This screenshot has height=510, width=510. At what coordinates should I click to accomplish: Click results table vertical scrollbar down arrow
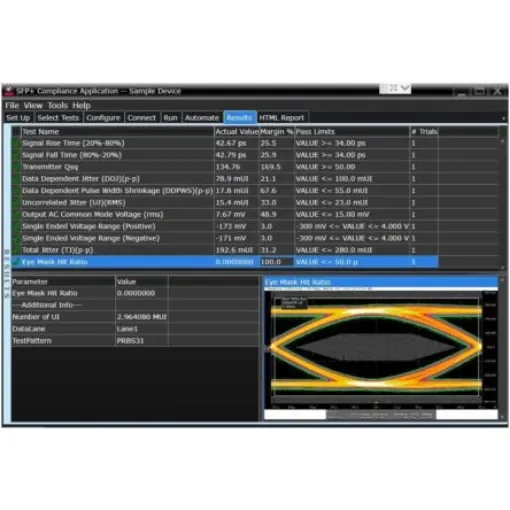(502, 268)
